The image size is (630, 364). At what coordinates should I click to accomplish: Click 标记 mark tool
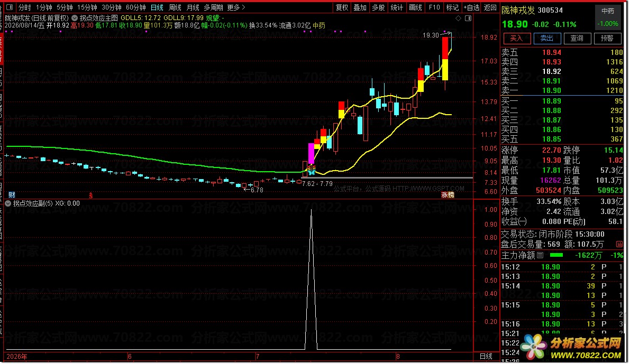452,7
